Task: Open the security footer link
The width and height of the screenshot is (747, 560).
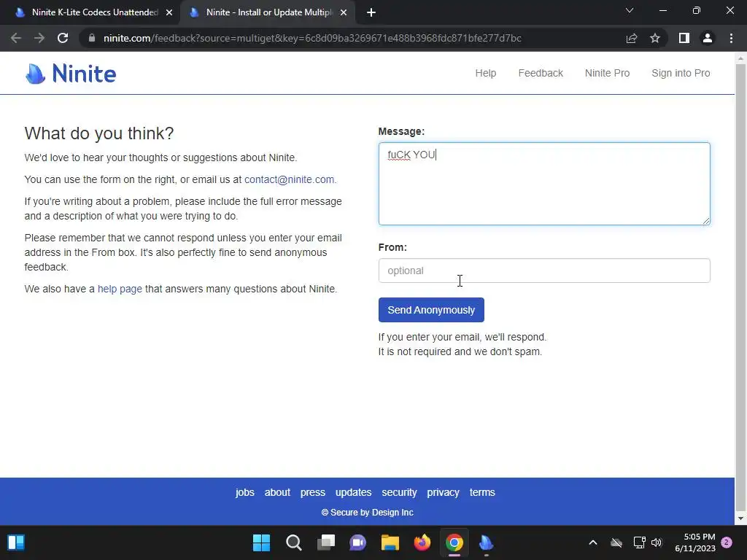Action: (399, 492)
